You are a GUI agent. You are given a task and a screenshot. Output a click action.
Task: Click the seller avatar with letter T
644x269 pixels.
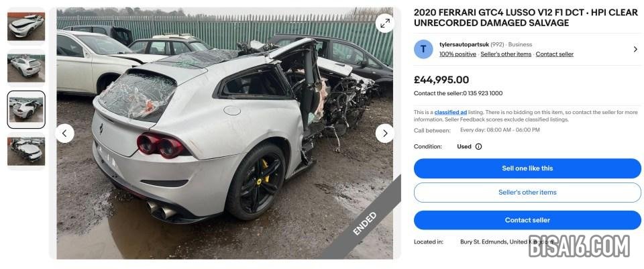coord(423,49)
